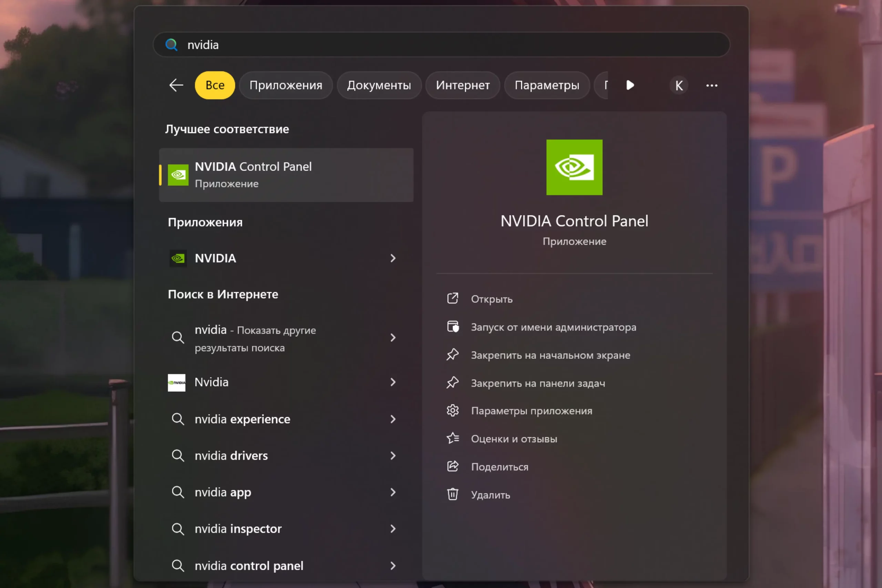Click Закрепить на панели задач

tap(538, 383)
